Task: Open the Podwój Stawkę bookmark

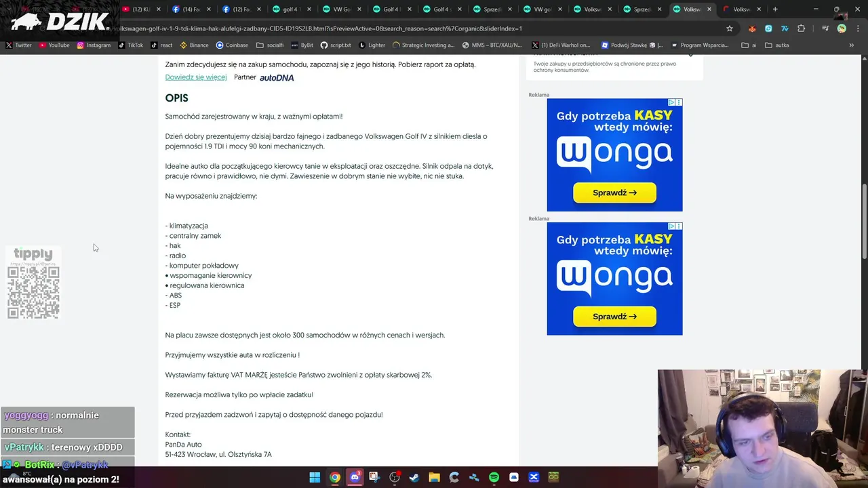Action: (x=632, y=45)
